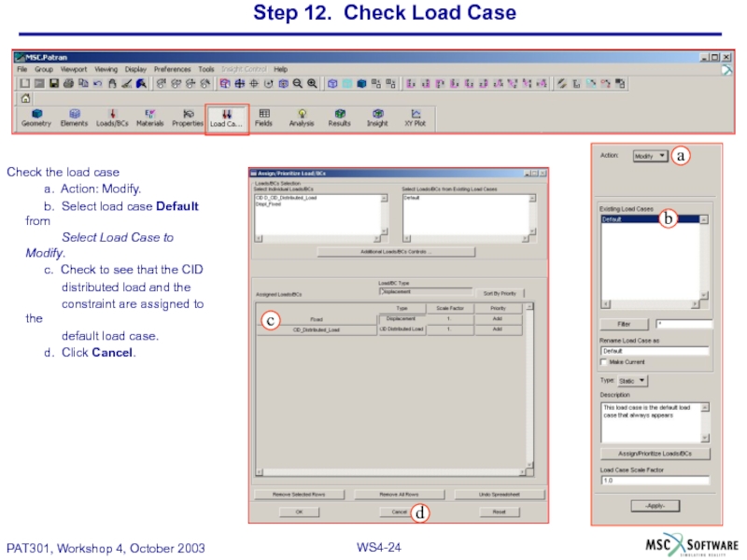The height and width of the screenshot is (560, 747).
Task: Click Priority Add cell for Fixed row
Action: pyautogui.click(x=498, y=319)
